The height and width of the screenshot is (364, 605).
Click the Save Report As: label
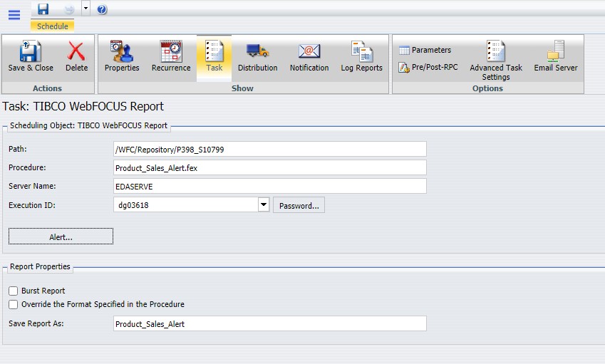click(36, 323)
